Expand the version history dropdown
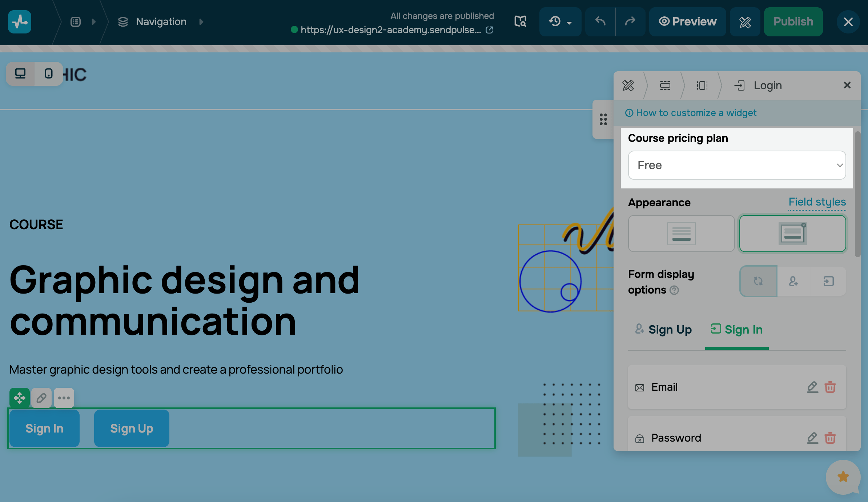868x502 pixels. [x=560, y=21]
